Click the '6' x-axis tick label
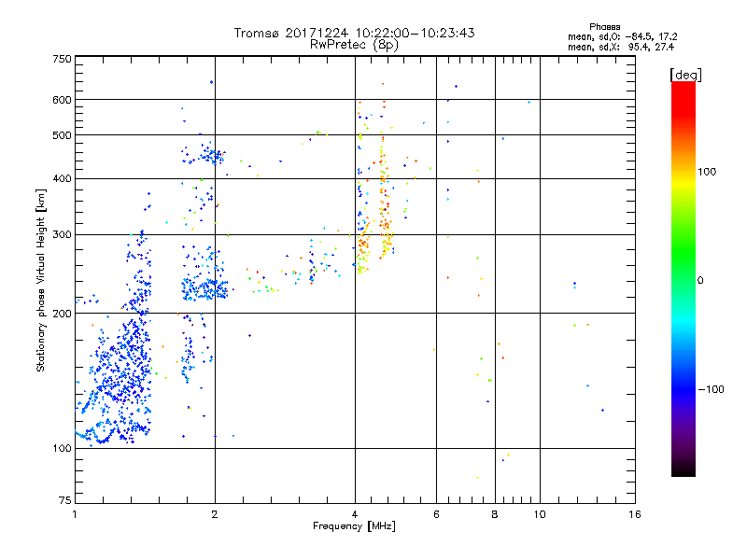 [436, 514]
